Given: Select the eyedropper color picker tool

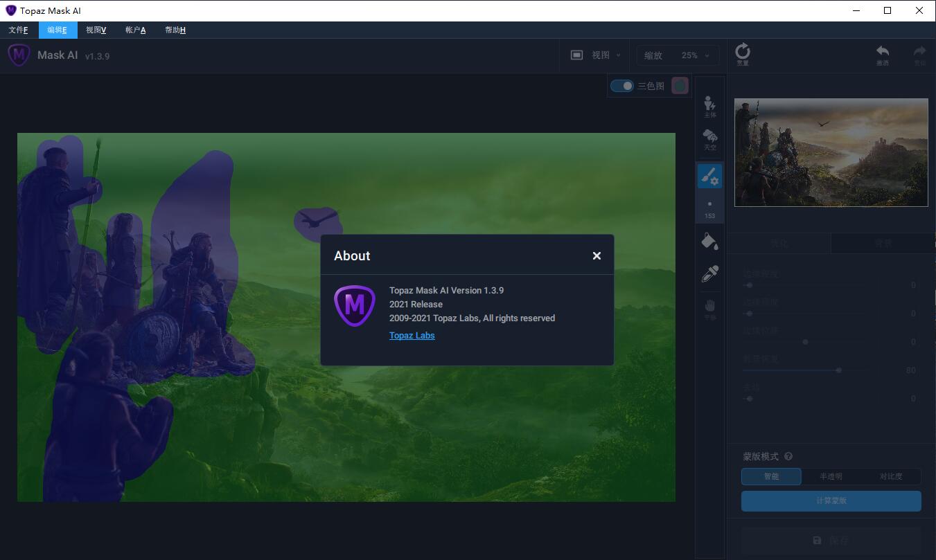Looking at the screenshot, I should (x=710, y=273).
